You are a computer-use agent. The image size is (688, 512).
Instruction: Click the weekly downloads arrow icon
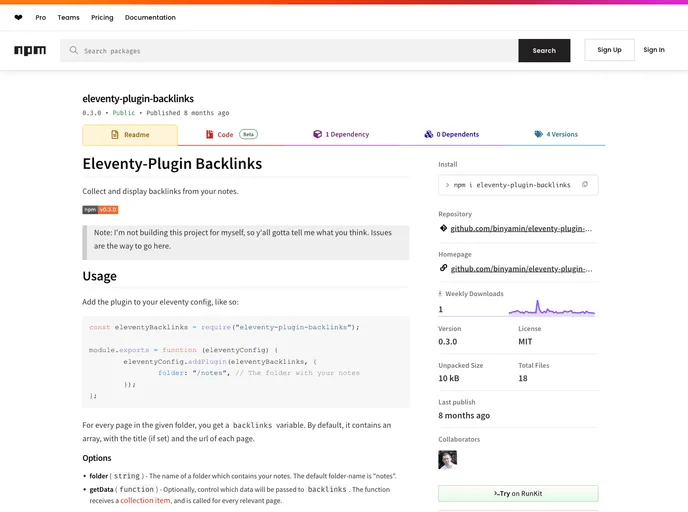tap(440, 294)
